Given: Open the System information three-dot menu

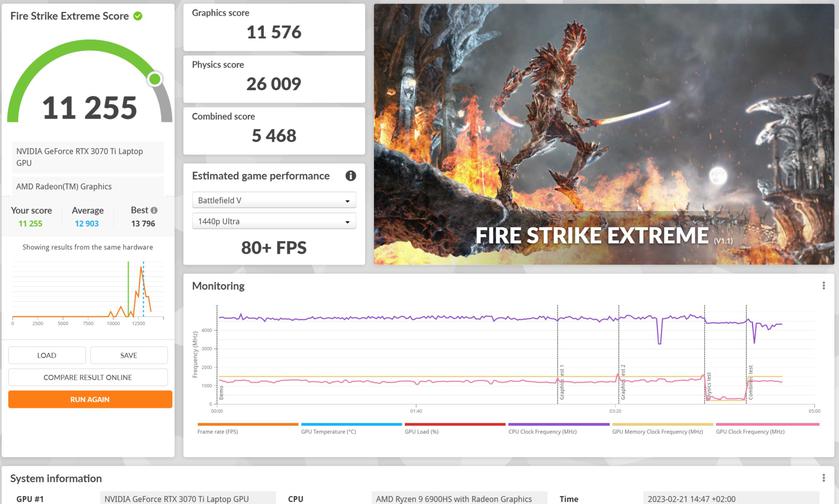Looking at the screenshot, I should 823,478.
